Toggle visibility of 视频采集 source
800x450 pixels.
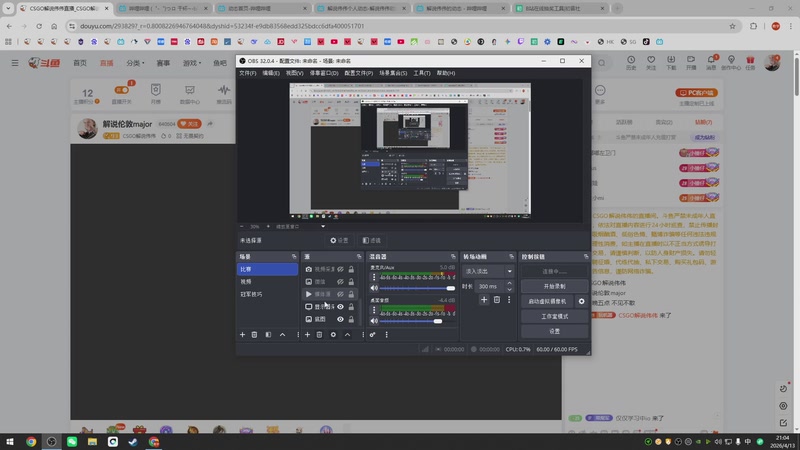coord(340,269)
